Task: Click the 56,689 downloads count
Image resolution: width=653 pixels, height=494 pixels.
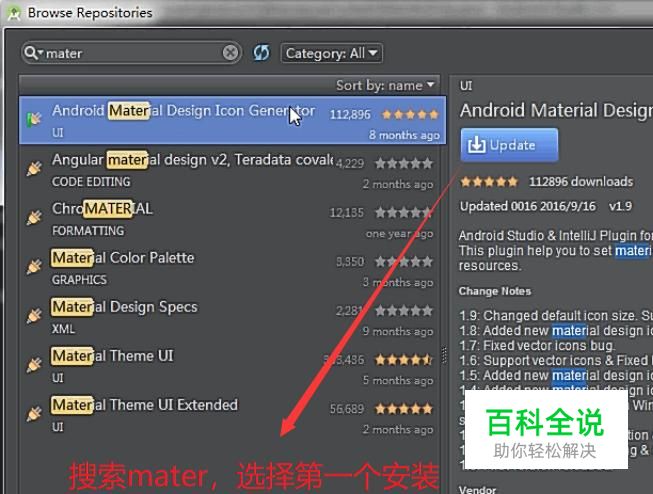Action: [347, 409]
